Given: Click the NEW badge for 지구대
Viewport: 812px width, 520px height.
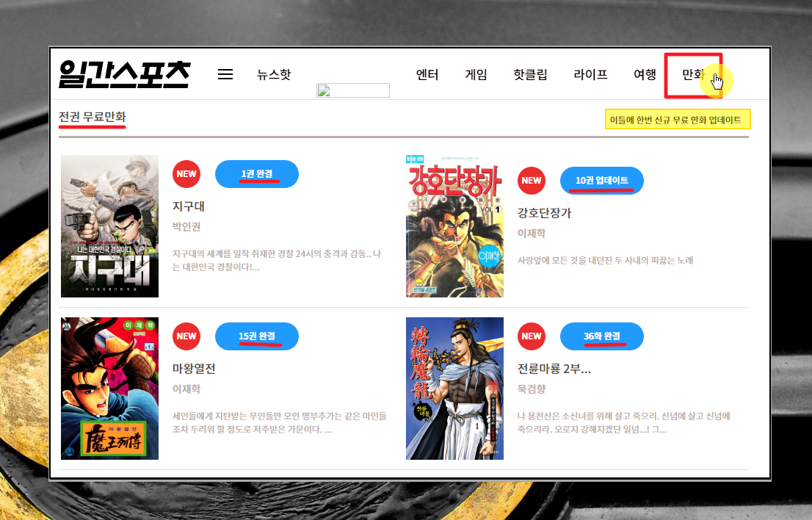Looking at the screenshot, I should coord(186,174).
